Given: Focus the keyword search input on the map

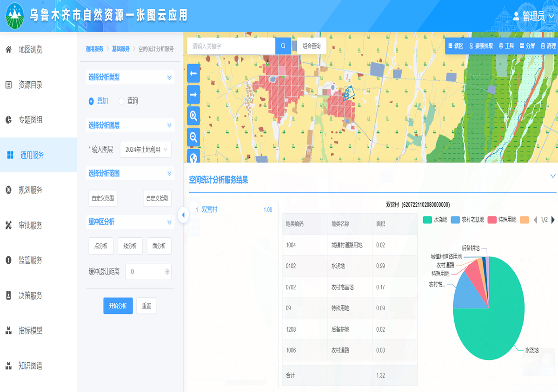Looking at the screenshot, I should [231, 46].
